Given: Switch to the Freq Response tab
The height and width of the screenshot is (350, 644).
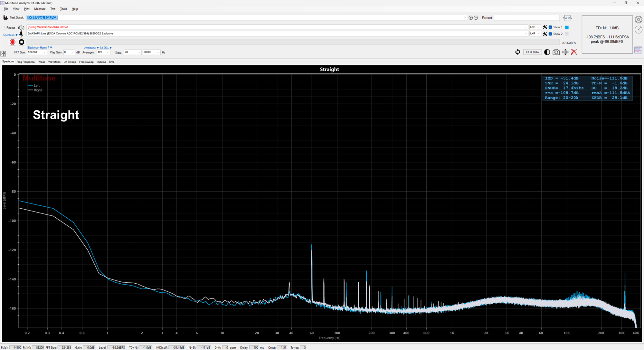Looking at the screenshot, I should pyautogui.click(x=25, y=62).
